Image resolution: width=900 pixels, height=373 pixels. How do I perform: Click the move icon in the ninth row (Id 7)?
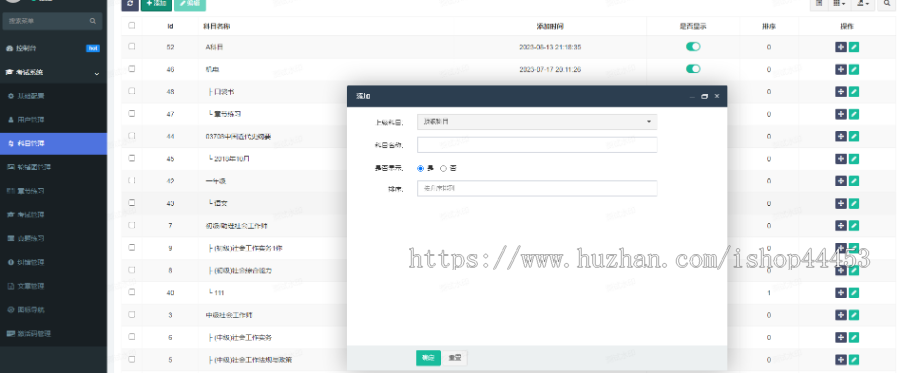[x=841, y=226]
